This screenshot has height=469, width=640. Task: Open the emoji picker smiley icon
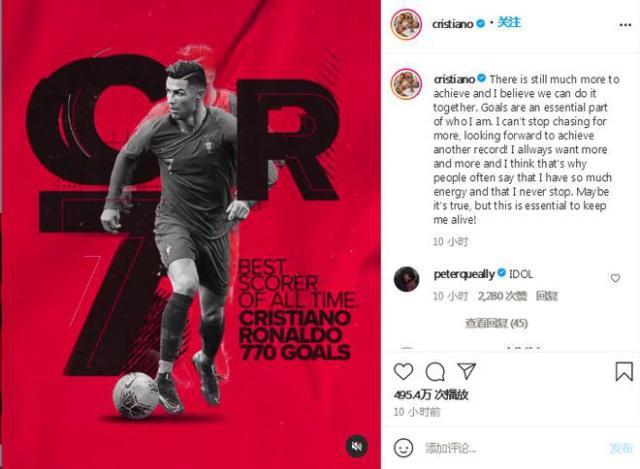[x=403, y=448]
